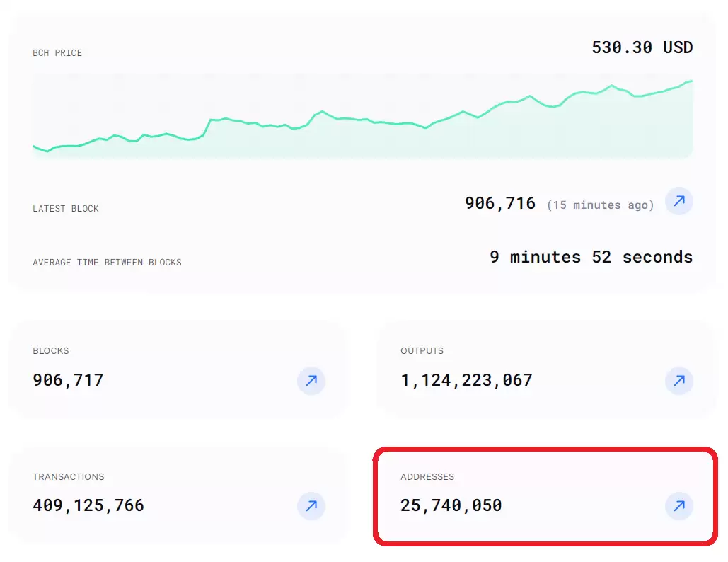Open latest block details via arrow icon

(x=678, y=202)
